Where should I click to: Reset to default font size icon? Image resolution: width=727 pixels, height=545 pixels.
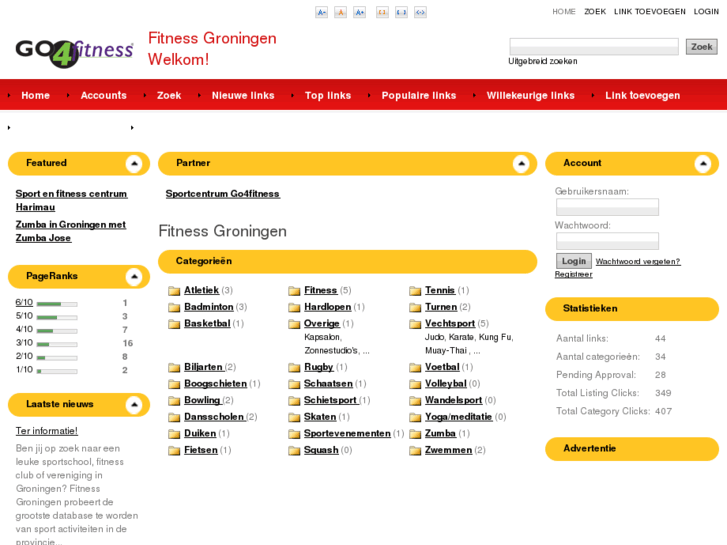340,12
